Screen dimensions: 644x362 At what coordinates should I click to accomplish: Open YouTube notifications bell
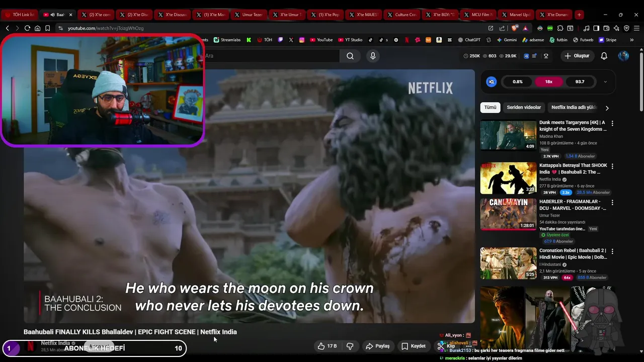point(604,56)
